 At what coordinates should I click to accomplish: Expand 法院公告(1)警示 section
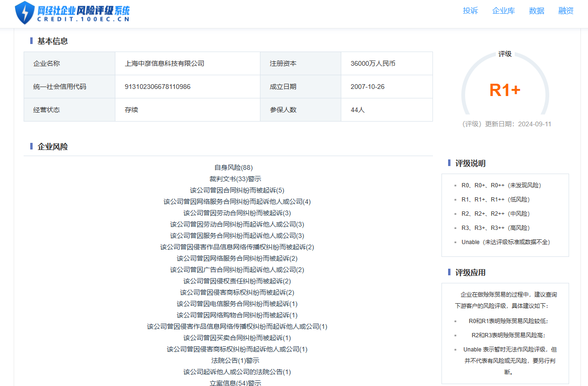[235, 360]
